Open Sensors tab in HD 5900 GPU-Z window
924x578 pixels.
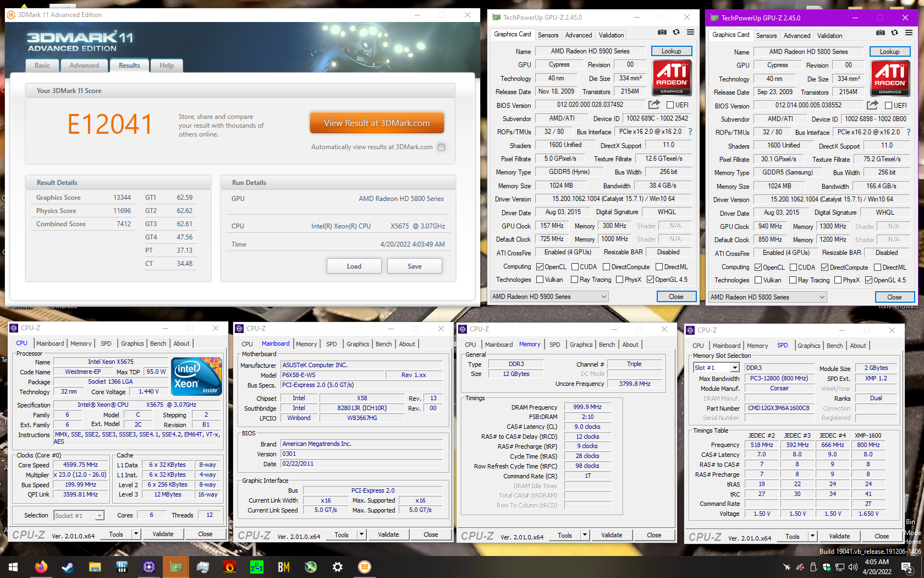point(548,35)
